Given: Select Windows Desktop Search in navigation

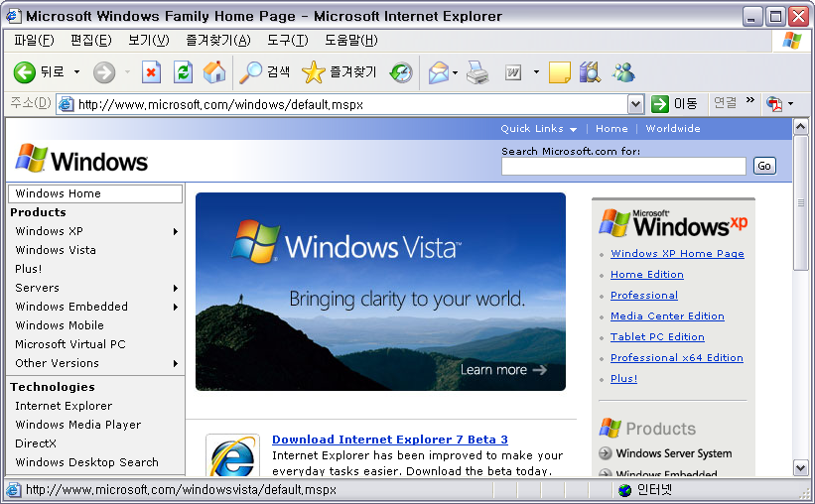Looking at the screenshot, I should click(86, 462).
